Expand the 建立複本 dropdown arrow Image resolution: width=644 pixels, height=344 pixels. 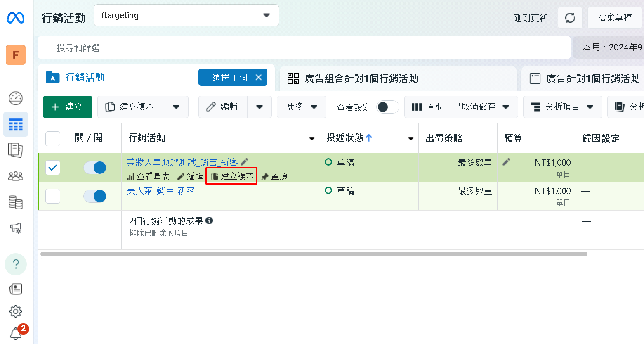coord(176,107)
